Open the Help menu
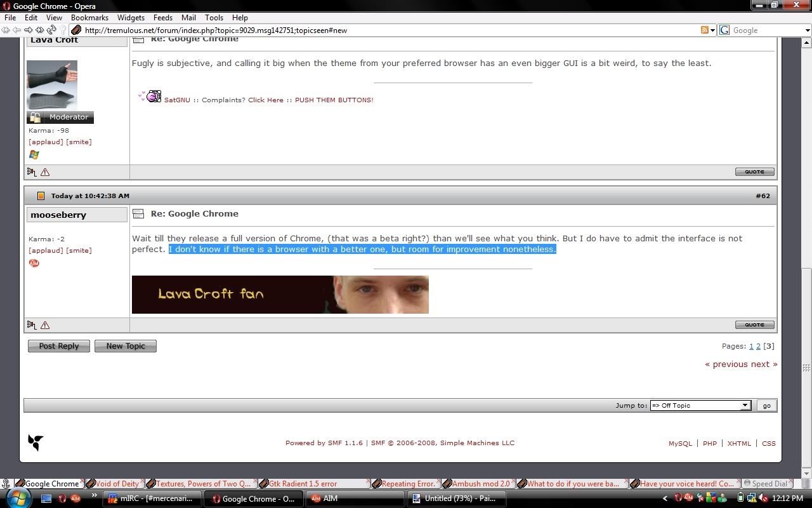This screenshot has height=508, width=812. click(240, 17)
